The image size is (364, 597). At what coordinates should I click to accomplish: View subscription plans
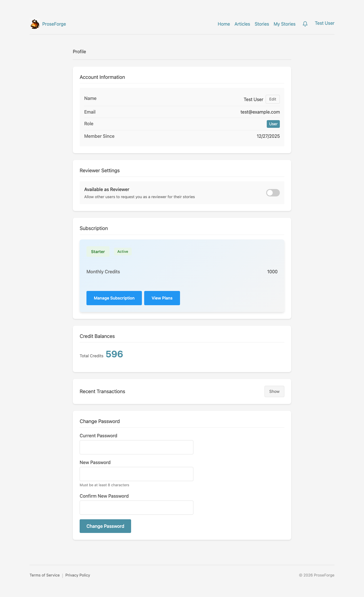tap(162, 298)
